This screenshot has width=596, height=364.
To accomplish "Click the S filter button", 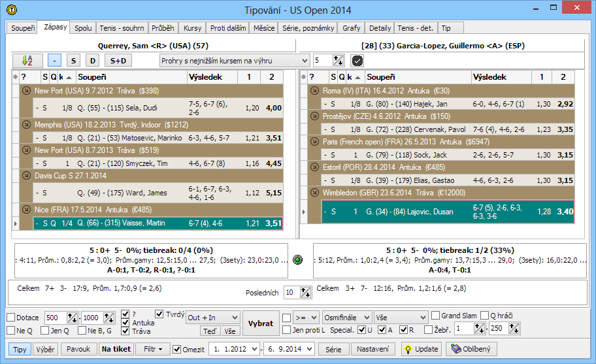I will tap(73, 60).
